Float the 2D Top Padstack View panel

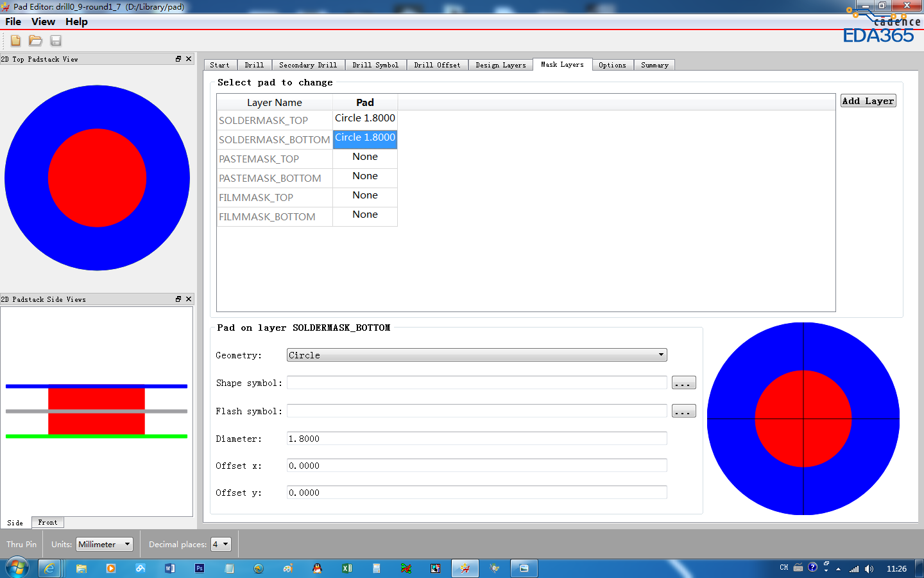coord(178,58)
